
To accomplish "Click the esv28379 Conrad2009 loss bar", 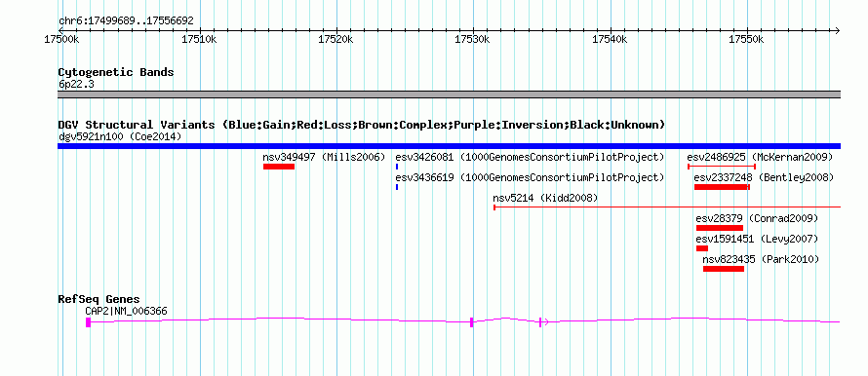I will 720,228.
